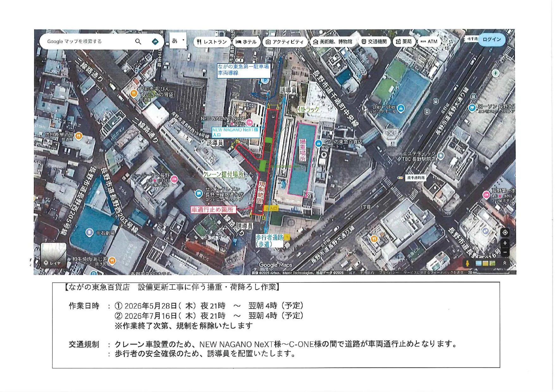Expand the imagery strip with double chevron

click(505, 263)
